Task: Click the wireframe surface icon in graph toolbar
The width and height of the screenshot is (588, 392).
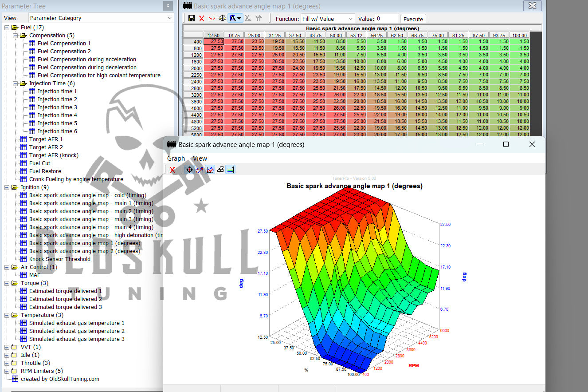Action: (220, 170)
